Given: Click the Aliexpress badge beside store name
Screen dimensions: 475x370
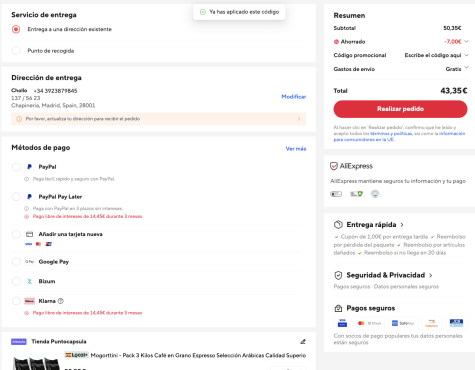Looking at the screenshot, I should (x=19, y=342).
